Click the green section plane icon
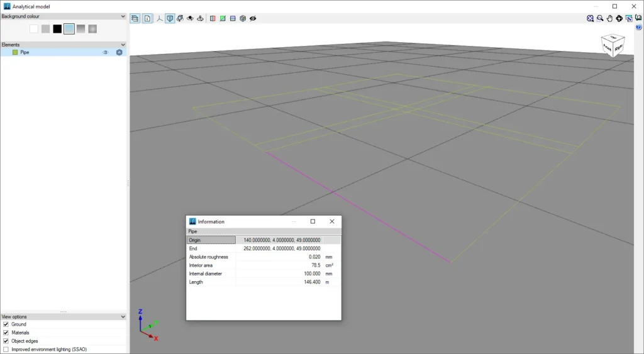 pyautogui.click(x=223, y=18)
